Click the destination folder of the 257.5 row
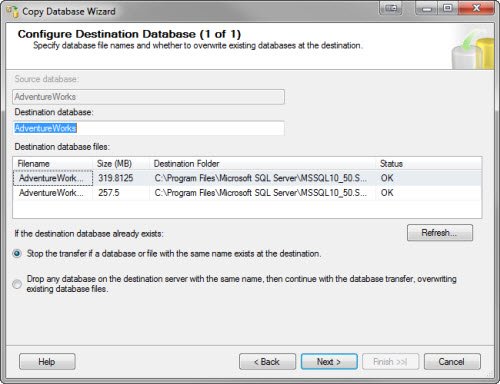The width and height of the screenshot is (500, 384). click(263, 193)
